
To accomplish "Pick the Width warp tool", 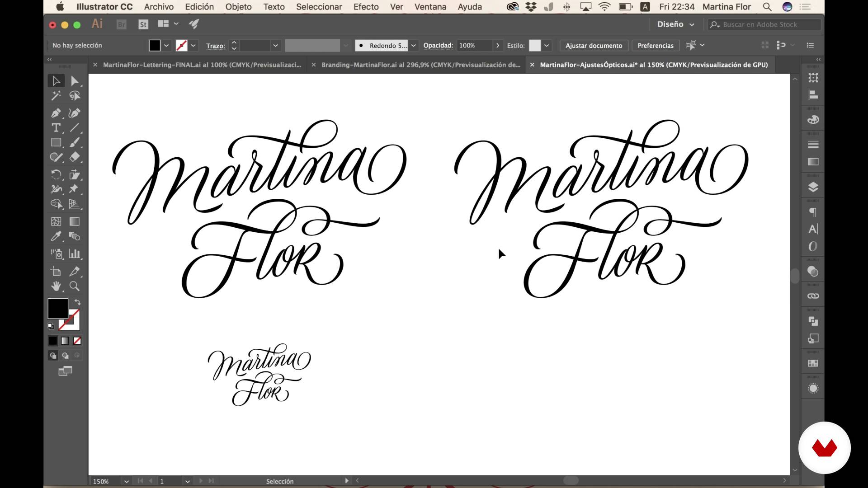I will pyautogui.click(x=56, y=189).
